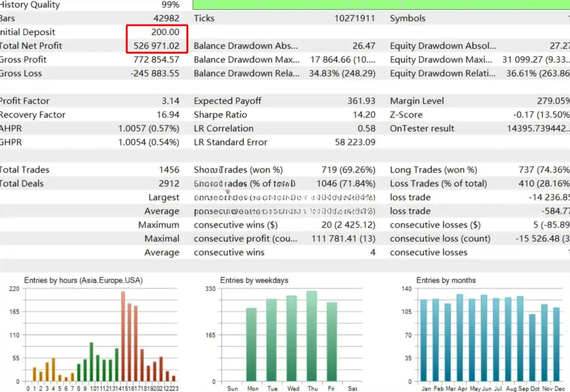570x392 pixels.
Task: Select the Initial Deposit value 200.00
Action: [165, 32]
